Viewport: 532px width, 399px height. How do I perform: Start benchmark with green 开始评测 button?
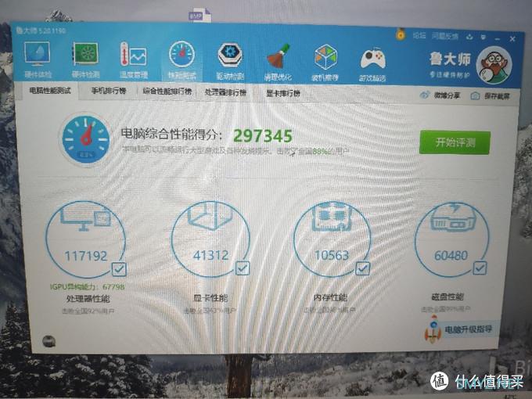click(x=455, y=142)
